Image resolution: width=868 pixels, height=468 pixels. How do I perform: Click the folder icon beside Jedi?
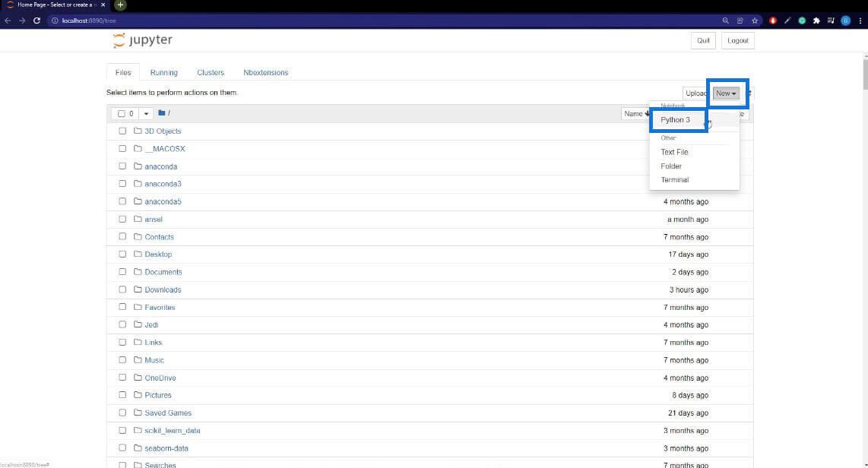[138, 324]
